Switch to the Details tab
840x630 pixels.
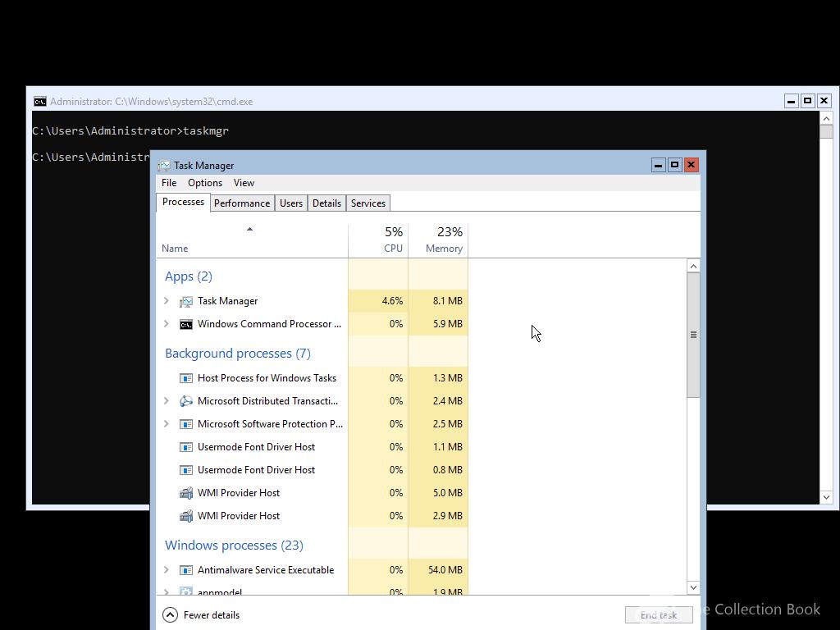click(326, 203)
